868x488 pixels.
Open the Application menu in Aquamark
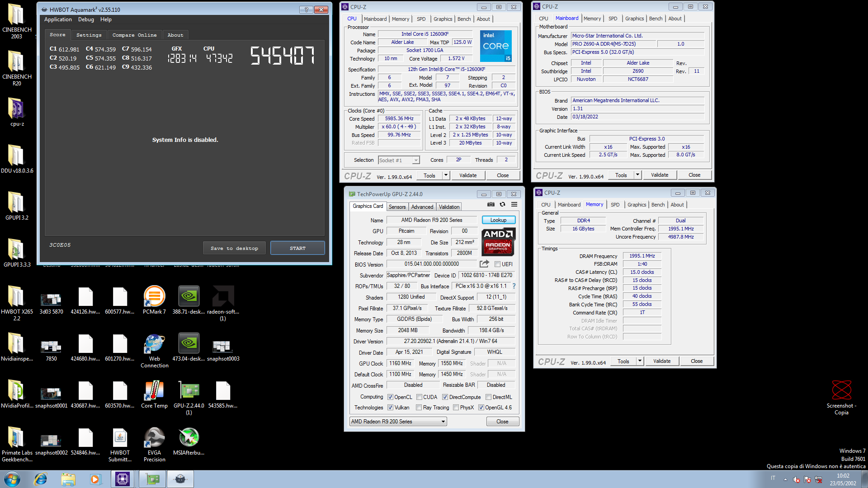[58, 19]
